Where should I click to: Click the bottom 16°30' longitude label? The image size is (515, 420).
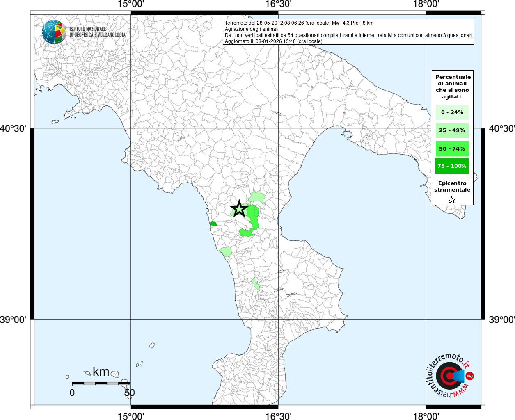click(x=279, y=416)
